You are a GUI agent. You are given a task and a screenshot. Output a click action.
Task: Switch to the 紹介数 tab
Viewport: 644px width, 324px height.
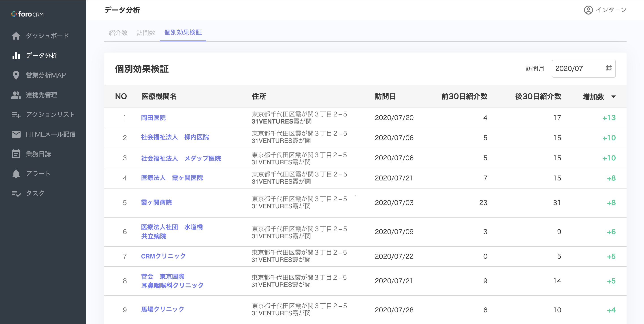tap(118, 32)
